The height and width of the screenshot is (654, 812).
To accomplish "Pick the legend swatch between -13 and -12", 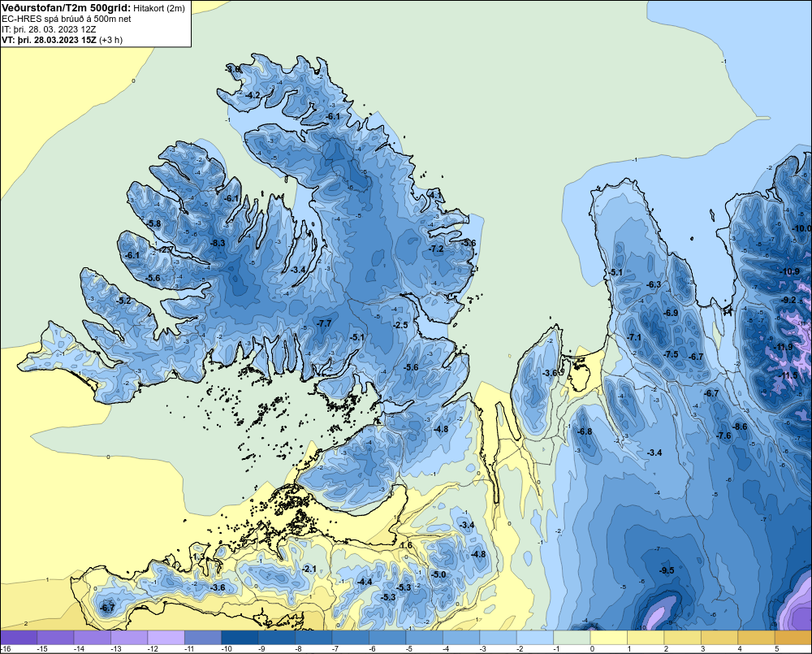I will [129, 637].
